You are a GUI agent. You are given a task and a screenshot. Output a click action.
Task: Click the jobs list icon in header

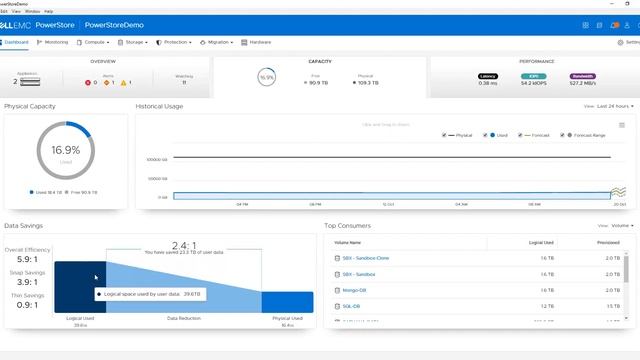click(599, 25)
